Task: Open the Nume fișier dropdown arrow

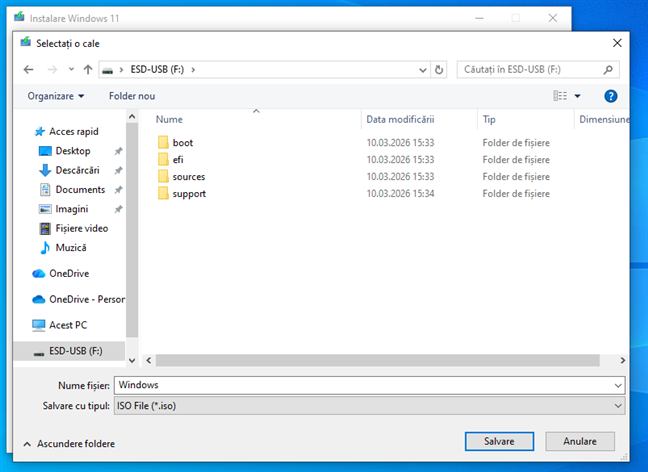Action: click(618, 385)
